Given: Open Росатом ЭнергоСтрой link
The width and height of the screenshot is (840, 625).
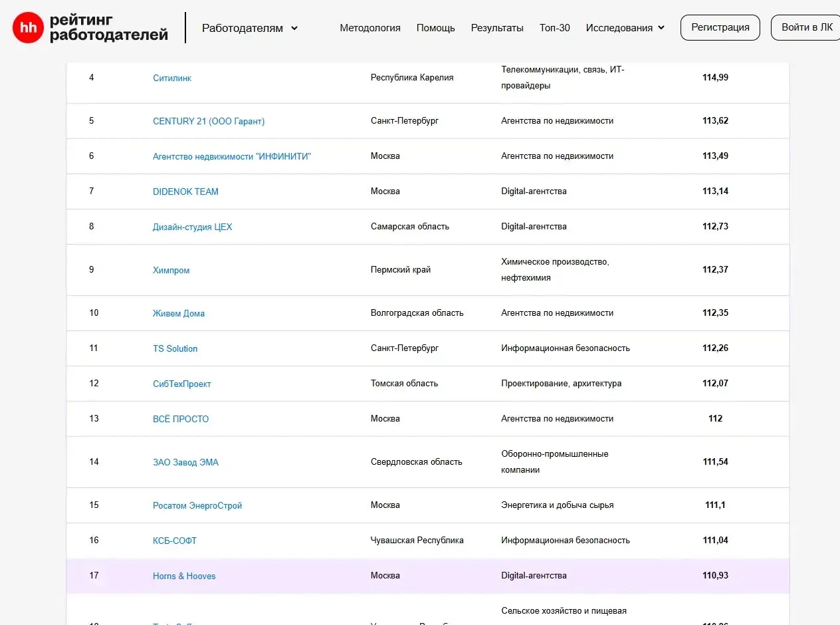Looking at the screenshot, I should [x=197, y=505].
